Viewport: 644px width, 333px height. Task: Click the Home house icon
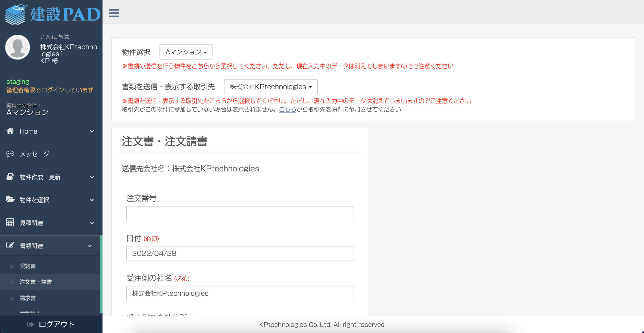click(10, 131)
